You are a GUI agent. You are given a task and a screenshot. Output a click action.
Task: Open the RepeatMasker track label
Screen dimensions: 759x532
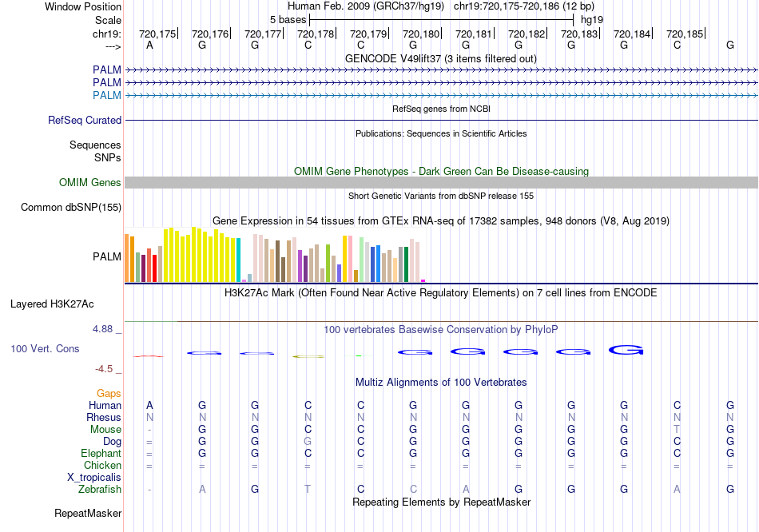[x=88, y=513]
